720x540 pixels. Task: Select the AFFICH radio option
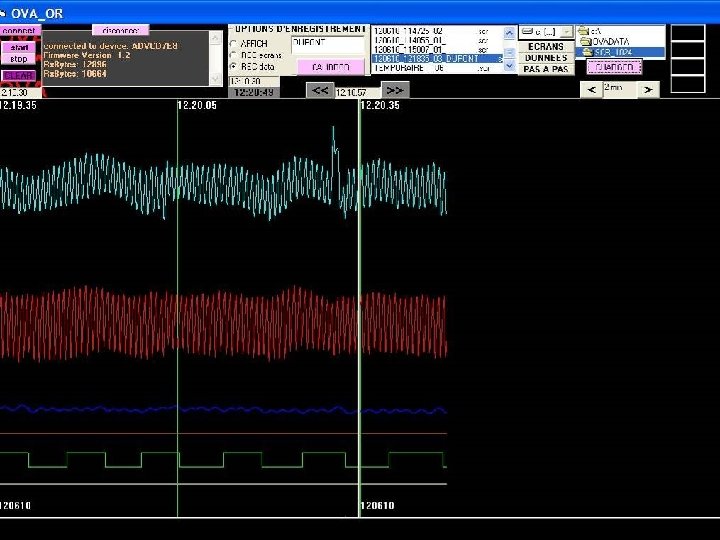(x=234, y=44)
